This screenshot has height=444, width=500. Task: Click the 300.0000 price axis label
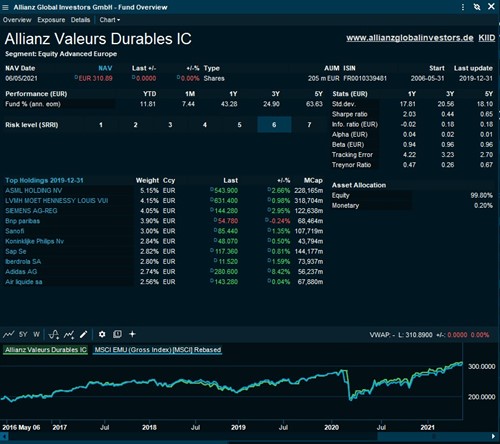[x=481, y=366]
